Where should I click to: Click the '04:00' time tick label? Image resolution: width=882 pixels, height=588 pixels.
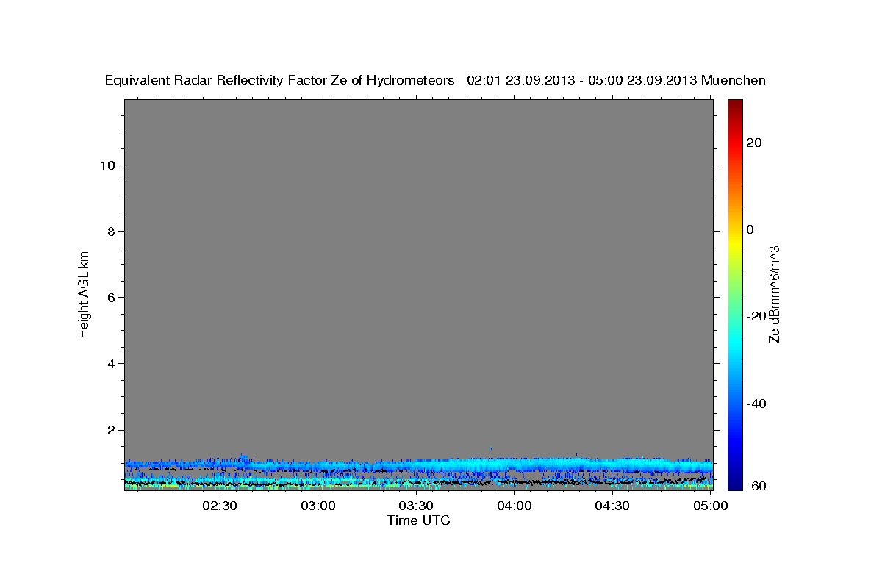514,506
